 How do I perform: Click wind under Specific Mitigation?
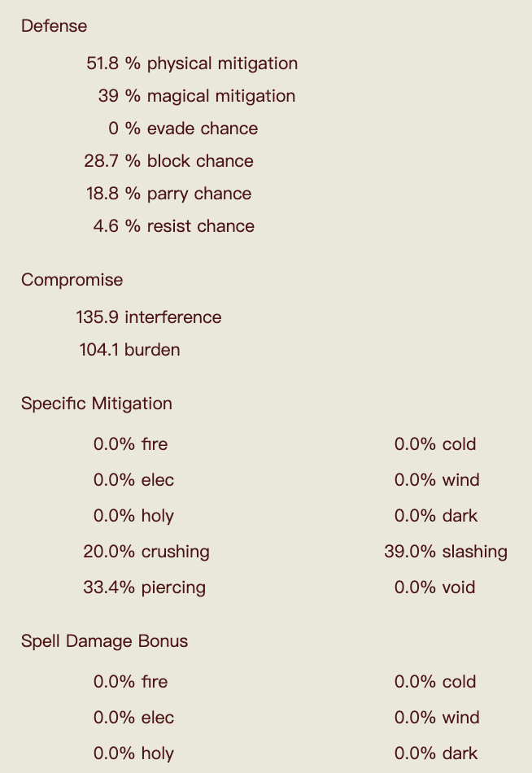[437, 480]
